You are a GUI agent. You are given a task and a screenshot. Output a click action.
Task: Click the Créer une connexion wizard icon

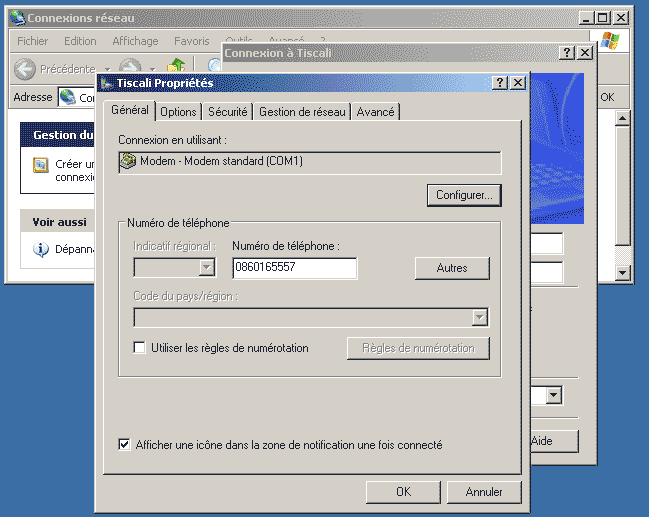coord(41,165)
